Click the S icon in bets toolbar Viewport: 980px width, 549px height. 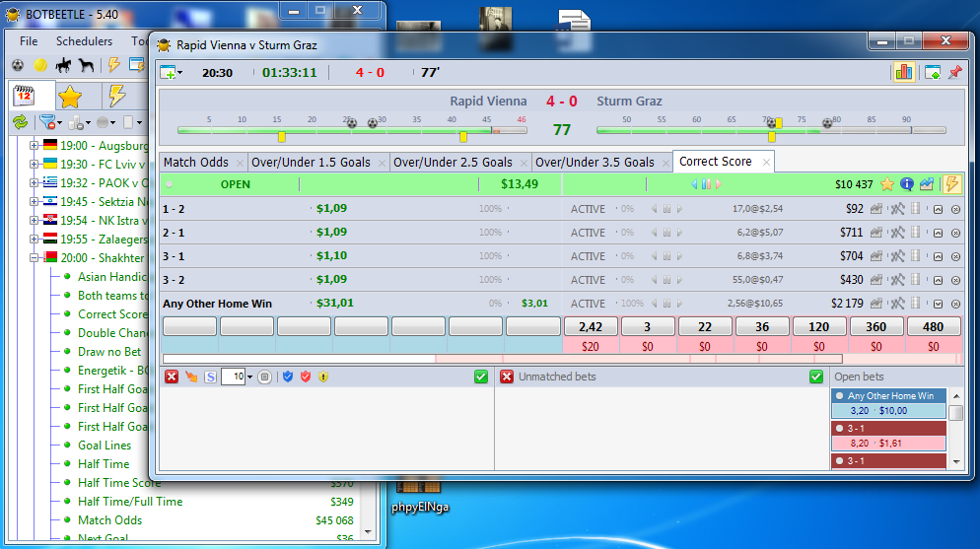point(211,377)
